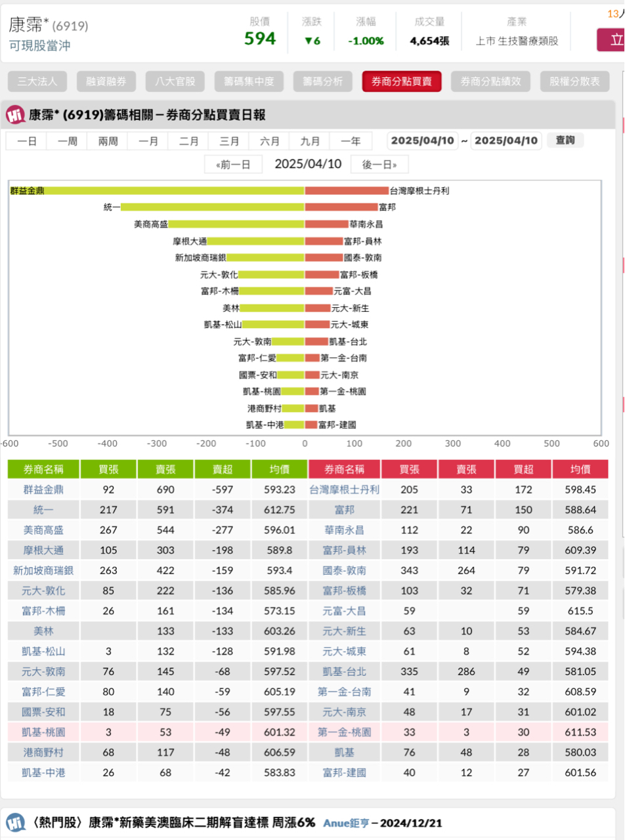Open 台灣摩根士丹利 broker link in table
Viewport: 625px width, 840px height.
[344, 490]
